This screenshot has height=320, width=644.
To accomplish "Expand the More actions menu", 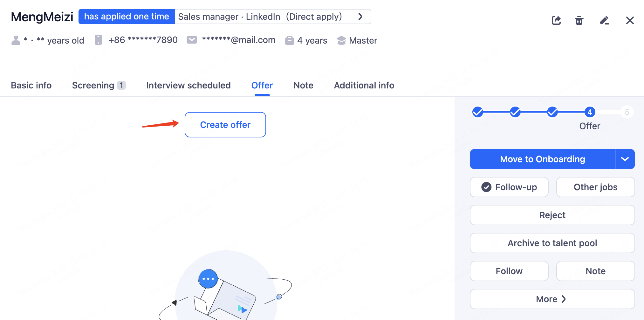I will tap(552, 299).
